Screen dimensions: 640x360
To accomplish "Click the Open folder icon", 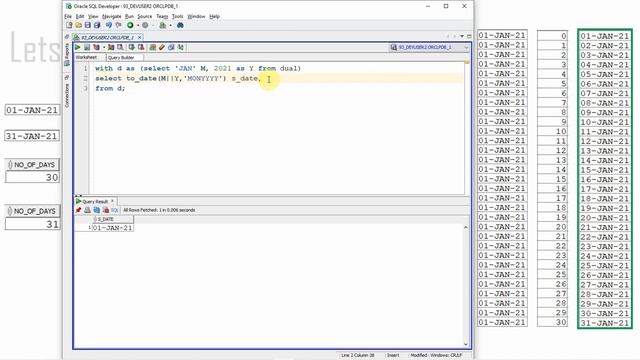I will [78, 25].
